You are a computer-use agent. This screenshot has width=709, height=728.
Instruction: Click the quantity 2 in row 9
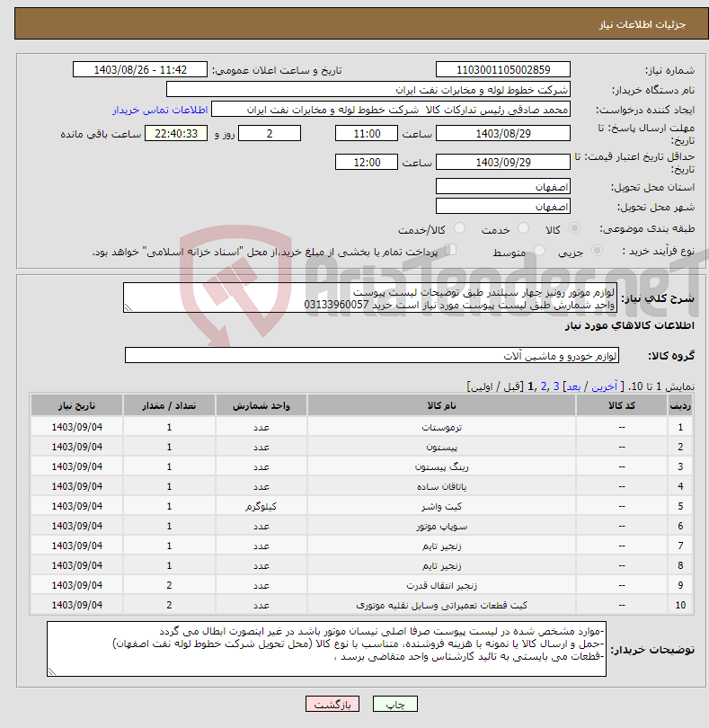tap(169, 585)
